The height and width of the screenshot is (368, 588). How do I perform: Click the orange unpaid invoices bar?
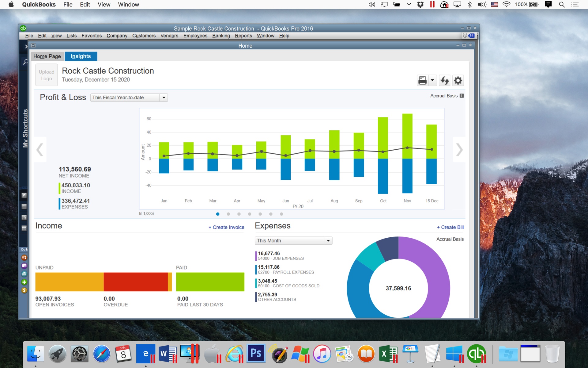tap(70, 282)
